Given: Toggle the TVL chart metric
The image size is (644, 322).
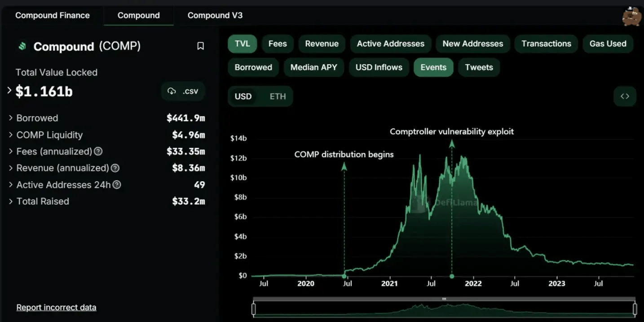Looking at the screenshot, I should click(243, 44).
